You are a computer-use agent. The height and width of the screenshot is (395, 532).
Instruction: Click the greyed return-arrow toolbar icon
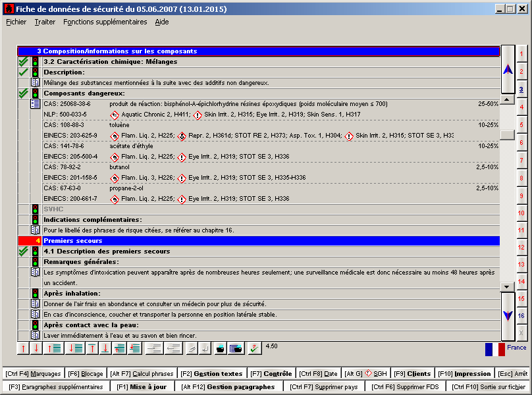pyautogui.click(x=205, y=348)
